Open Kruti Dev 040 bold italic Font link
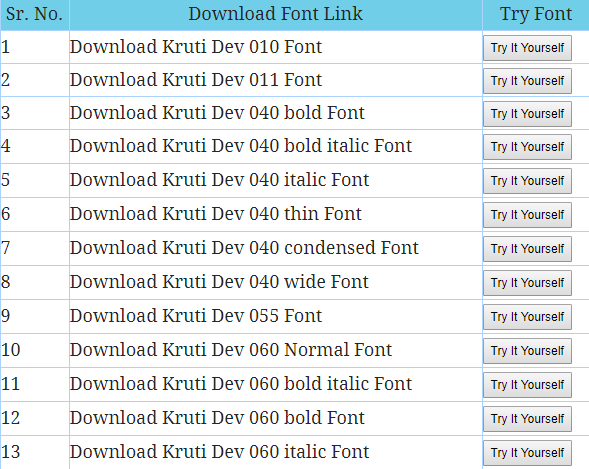Viewport: 589px width, 469px height. [241, 146]
